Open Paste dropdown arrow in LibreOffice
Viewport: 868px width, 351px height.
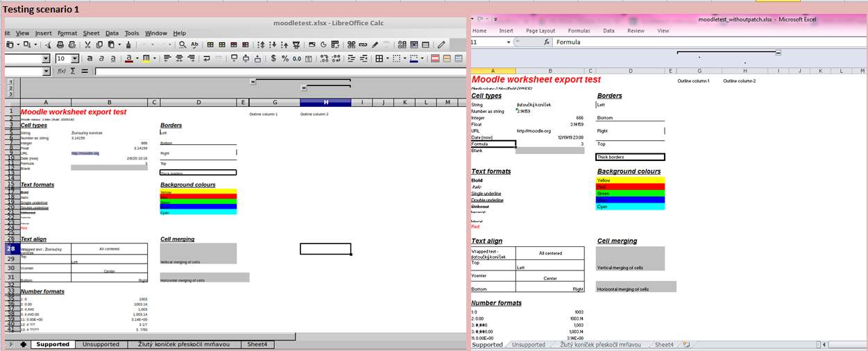click(119, 44)
